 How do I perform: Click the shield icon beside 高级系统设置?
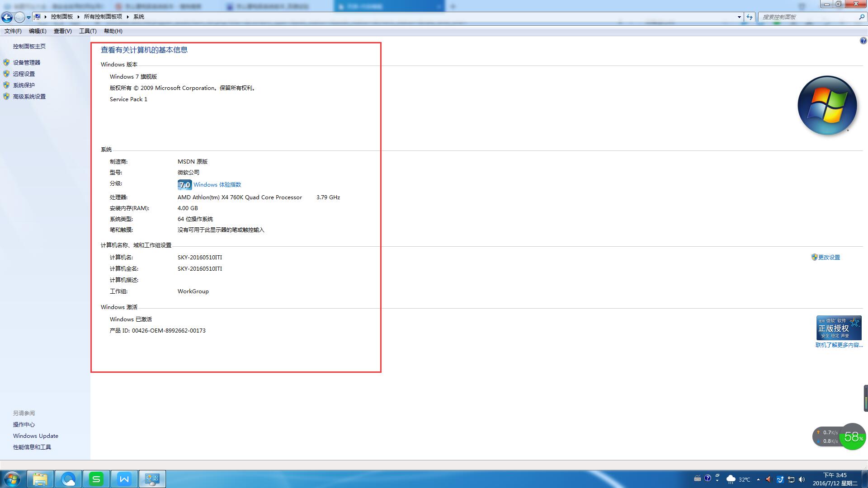point(6,96)
